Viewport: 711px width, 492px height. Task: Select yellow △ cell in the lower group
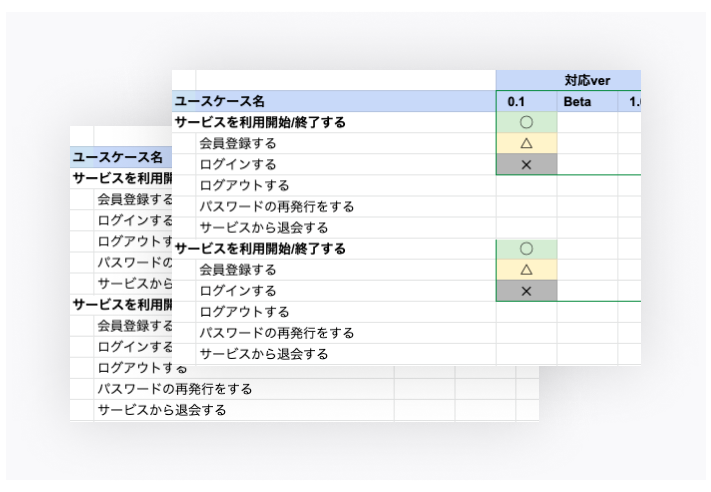(x=526, y=270)
